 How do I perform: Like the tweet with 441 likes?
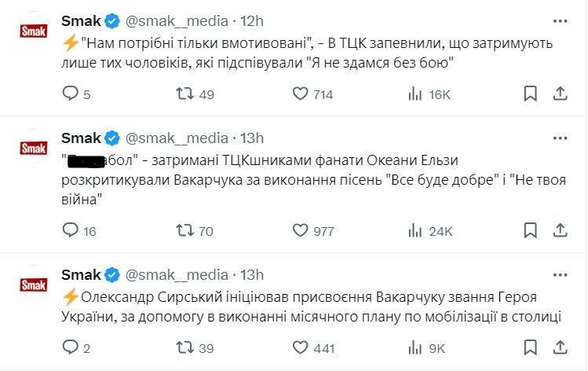click(299, 348)
